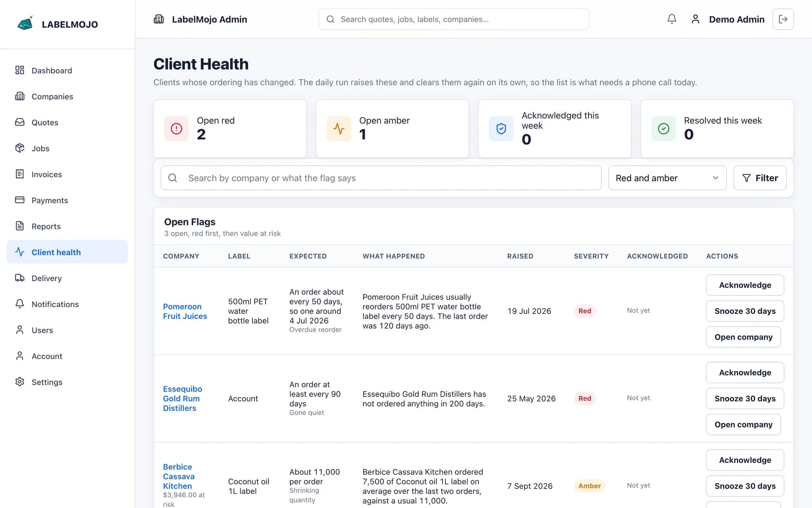812x508 pixels.
Task: Click the Open amber pulse icon
Action: [x=339, y=128]
